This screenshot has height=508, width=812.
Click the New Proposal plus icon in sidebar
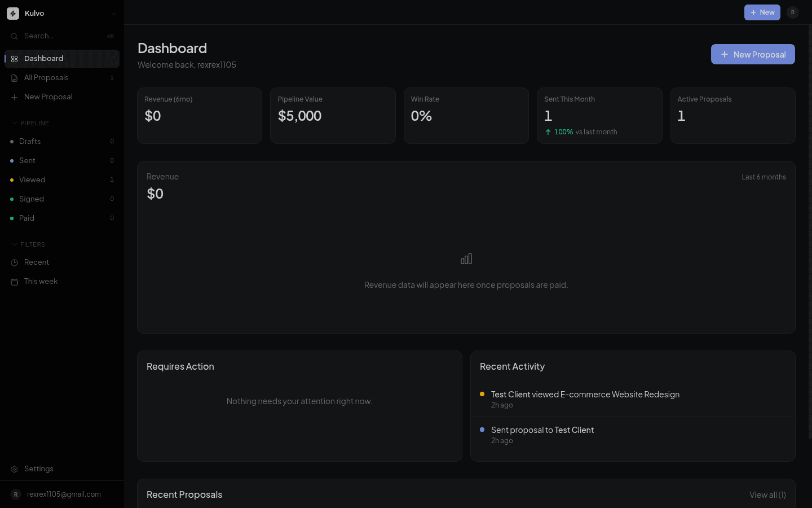(x=14, y=97)
